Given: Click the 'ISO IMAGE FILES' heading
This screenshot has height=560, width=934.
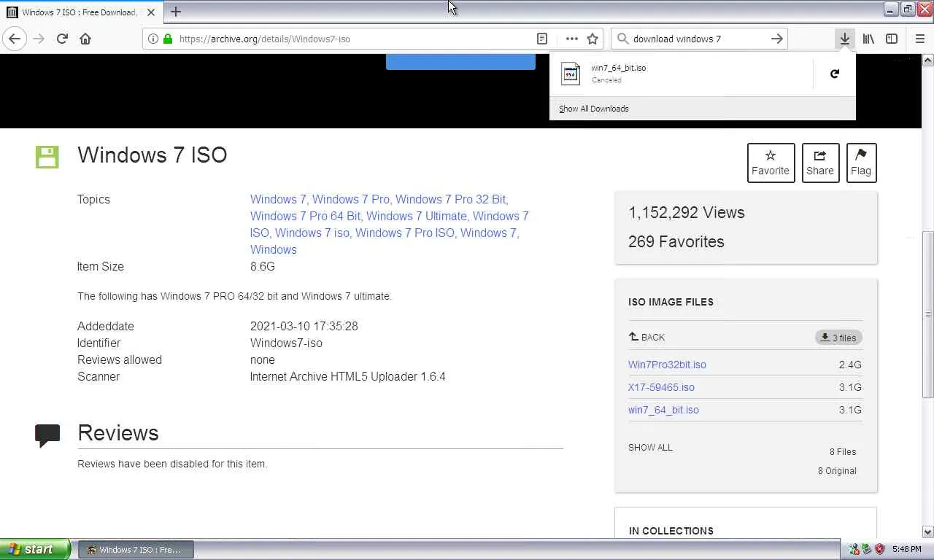Looking at the screenshot, I should pyautogui.click(x=671, y=302).
